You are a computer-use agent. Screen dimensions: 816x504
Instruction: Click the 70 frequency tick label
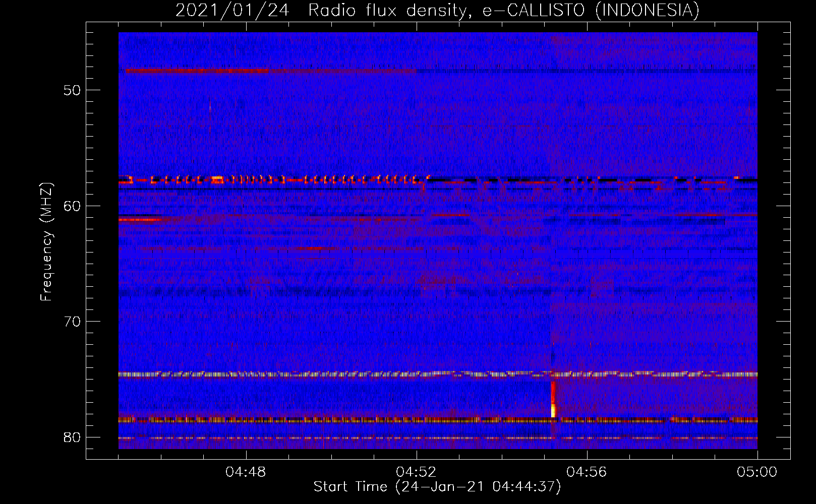click(72, 322)
